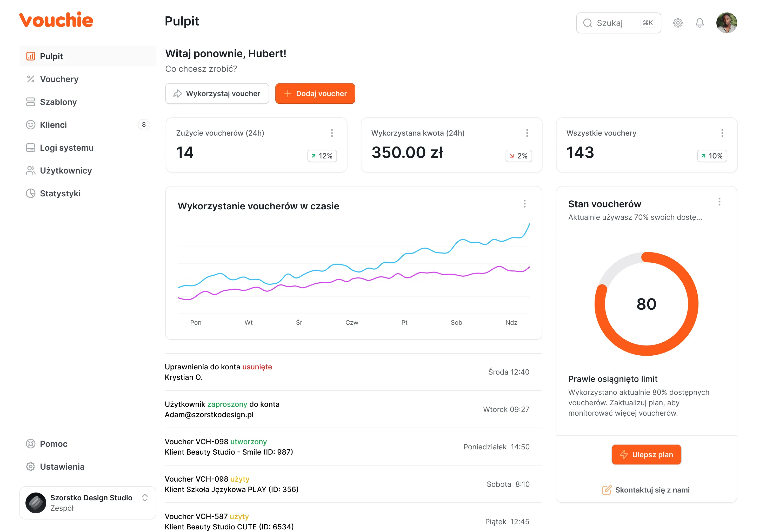The image size is (759, 532).
Task: Click the Dodaj voucher button
Action: pyautogui.click(x=315, y=94)
